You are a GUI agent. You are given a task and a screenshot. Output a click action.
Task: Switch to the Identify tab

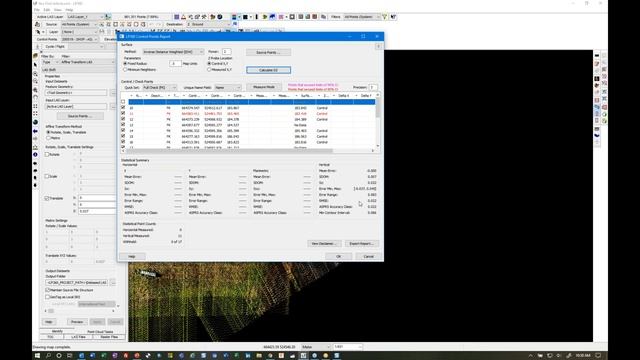[x=57, y=331]
